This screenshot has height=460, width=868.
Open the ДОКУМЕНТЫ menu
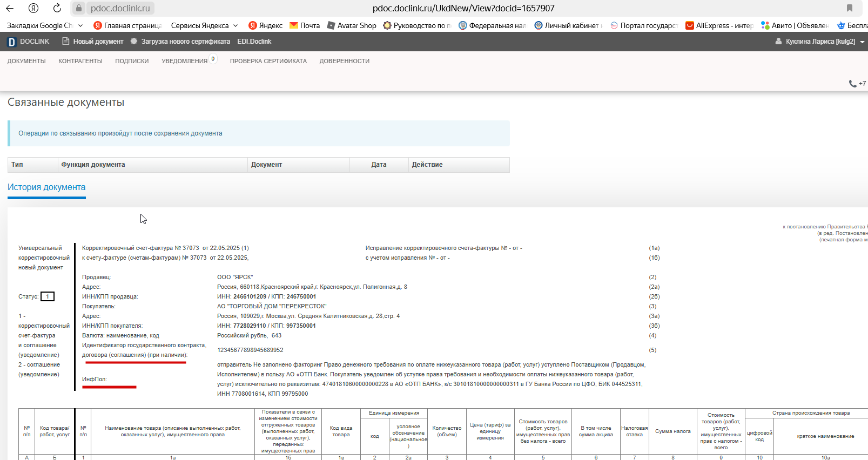[26, 61]
